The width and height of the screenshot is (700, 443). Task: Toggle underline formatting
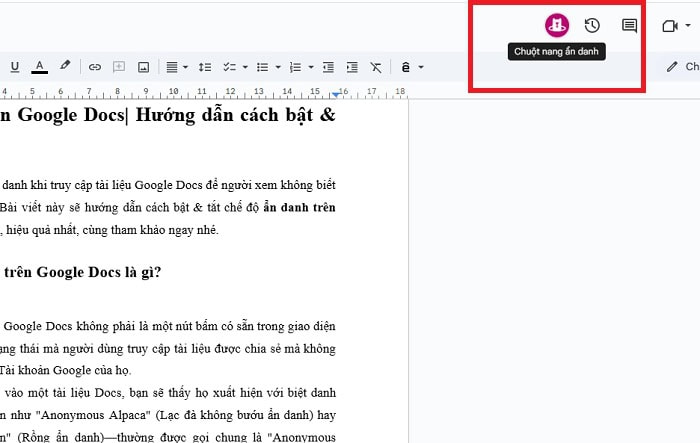pyautogui.click(x=15, y=67)
